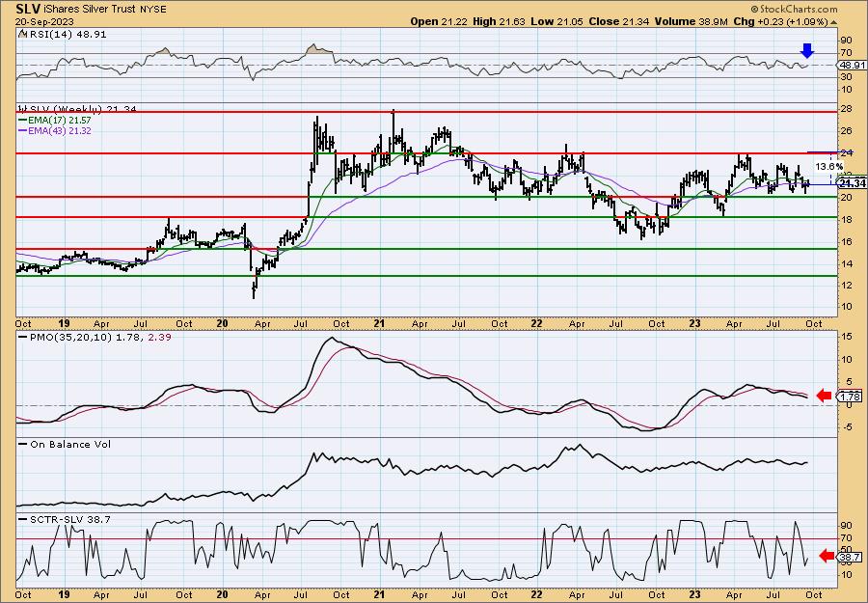Open the StockCharts.com copyright mark
The width and height of the screenshot is (868, 603).
click(x=795, y=9)
